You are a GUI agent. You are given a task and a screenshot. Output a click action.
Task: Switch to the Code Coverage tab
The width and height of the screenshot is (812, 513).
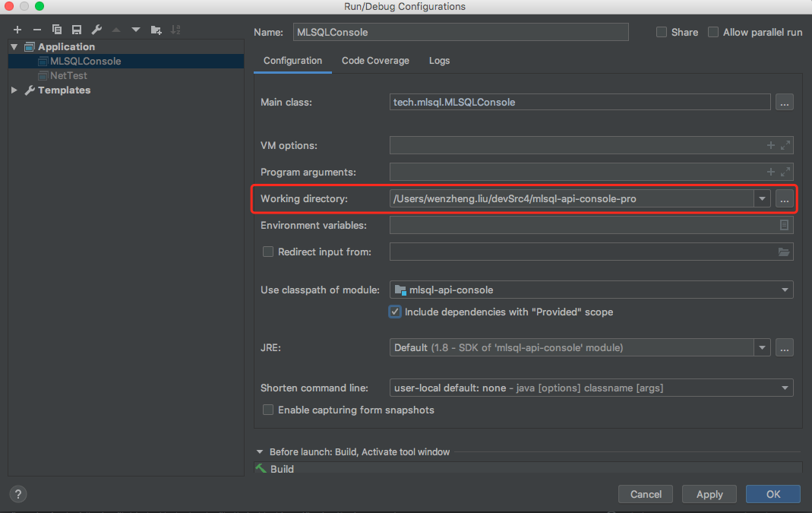pyautogui.click(x=375, y=61)
